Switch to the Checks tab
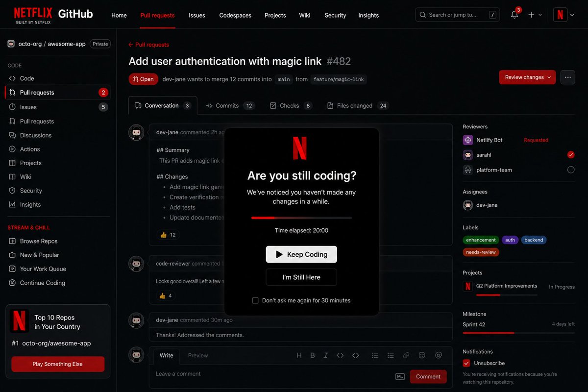Viewport: 588px width, 392px height. pyautogui.click(x=291, y=105)
